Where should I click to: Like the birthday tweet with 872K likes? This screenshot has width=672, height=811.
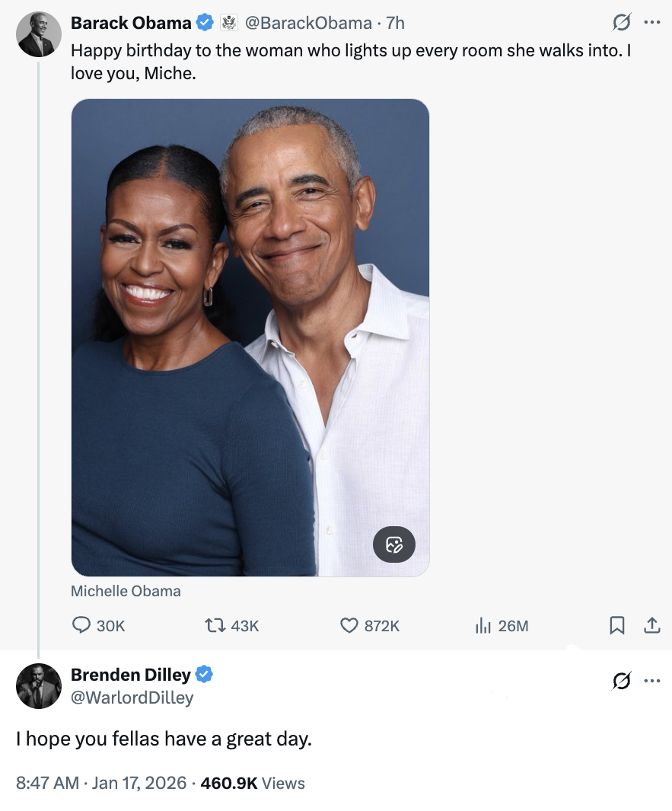coord(349,625)
